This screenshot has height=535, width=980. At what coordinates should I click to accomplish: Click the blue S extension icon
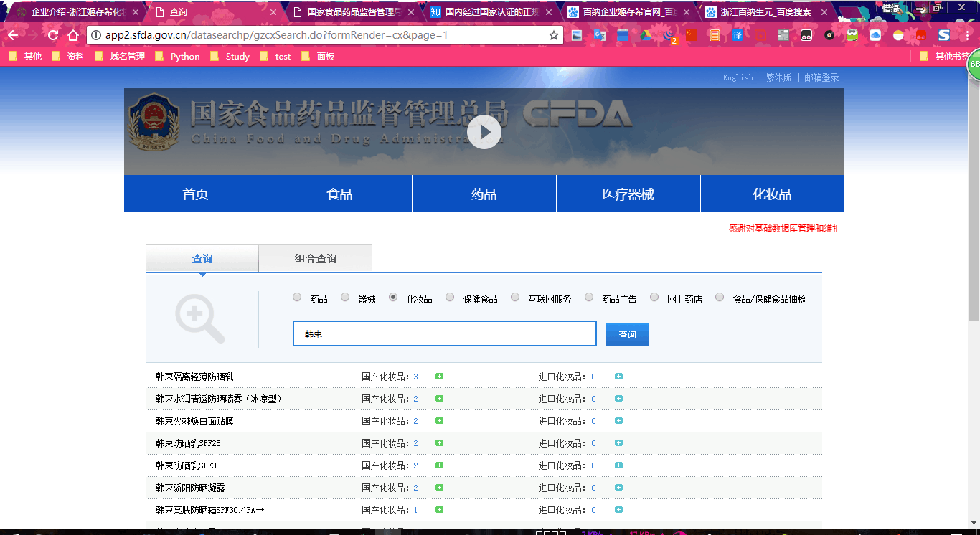click(944, 35)
